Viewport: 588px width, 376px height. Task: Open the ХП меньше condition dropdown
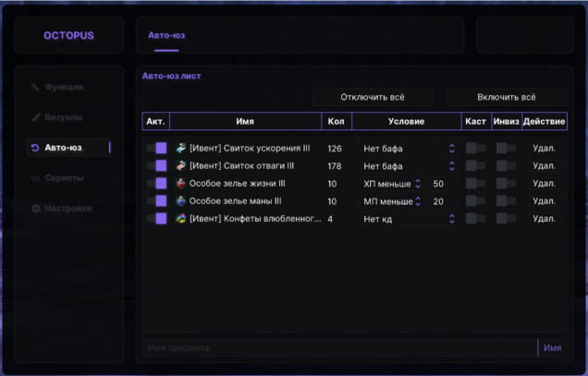click(391, 184)
